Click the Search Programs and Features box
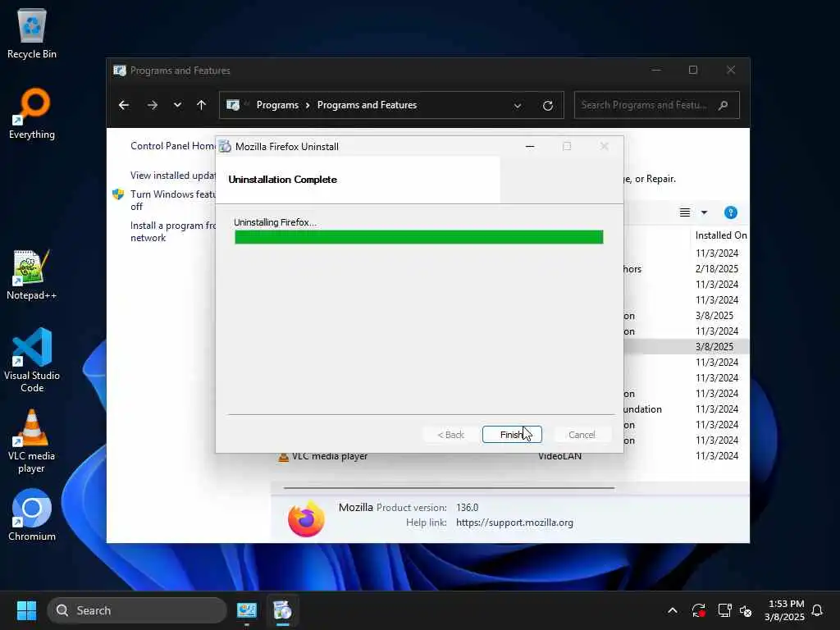 (657, 105)
